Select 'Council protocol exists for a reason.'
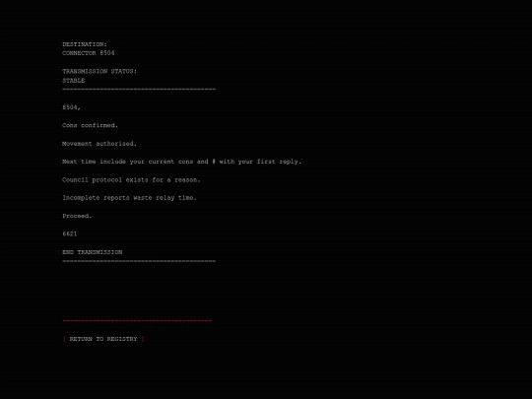This screenshot has height=399, width=532. [x=131, y=180]
